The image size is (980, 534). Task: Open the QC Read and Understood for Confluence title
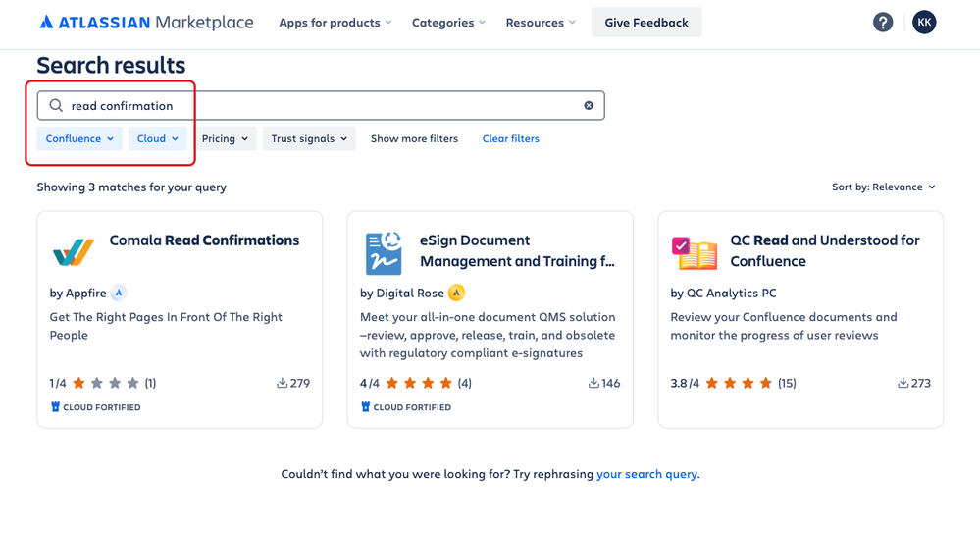(x=825, y=250)
